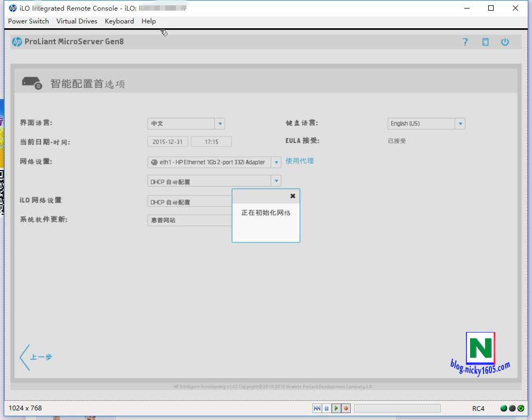The height and width of the screenshot is (420, 532).
Task: Open the keyboard language dropdown English (US)
Action: (x=426, y=124)
